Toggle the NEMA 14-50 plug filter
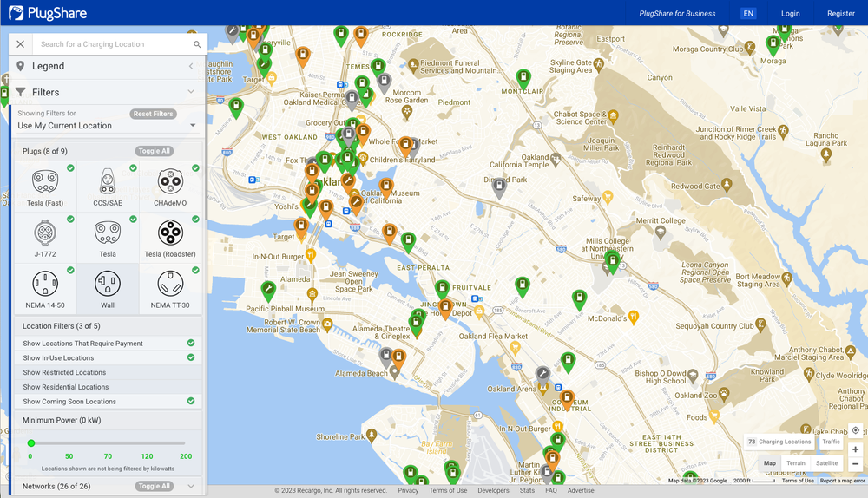This screenshot has height=498, width=868. (x=45, y=289)
